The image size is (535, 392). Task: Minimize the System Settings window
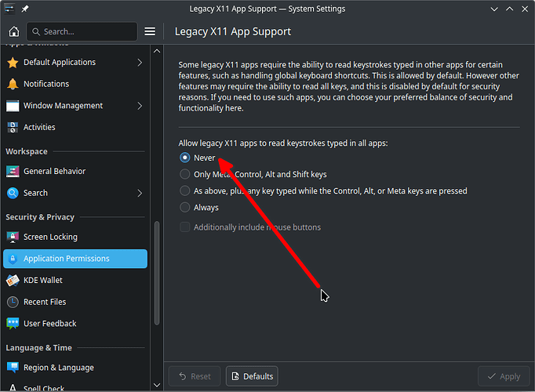[x=494, y=9]
